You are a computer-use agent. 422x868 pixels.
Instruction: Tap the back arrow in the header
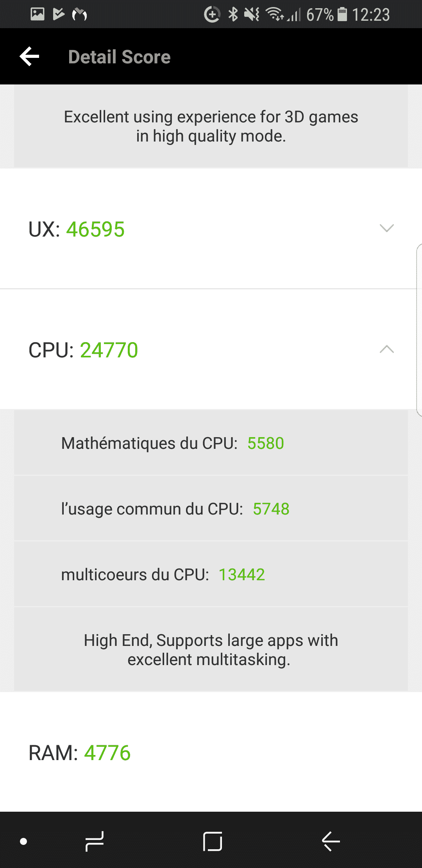pyautogui.click(x=30, y=57)
